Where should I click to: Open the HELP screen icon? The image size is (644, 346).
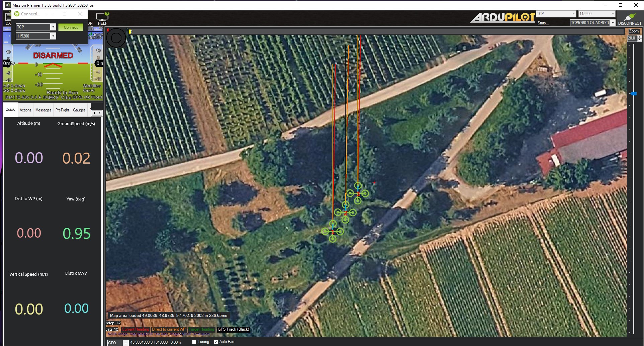[102, 17]
